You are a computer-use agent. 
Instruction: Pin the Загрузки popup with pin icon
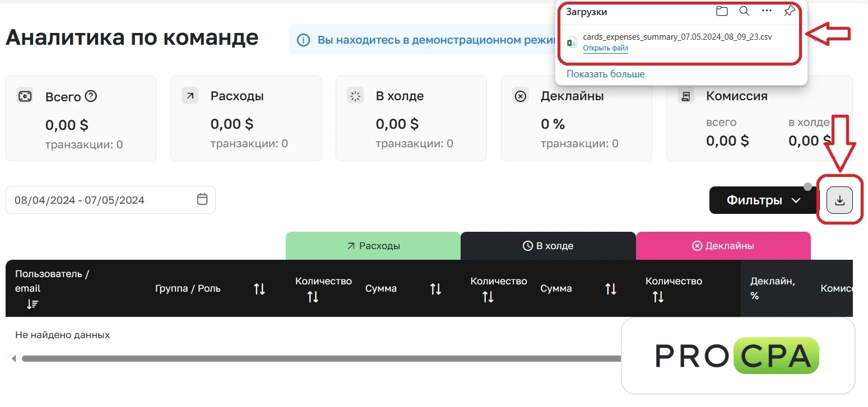pos(789,11)
